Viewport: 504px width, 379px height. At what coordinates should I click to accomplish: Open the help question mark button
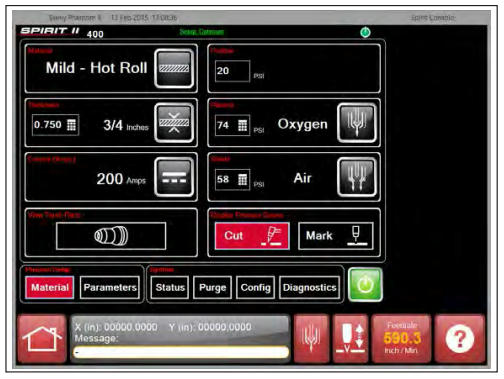pyautogui.click(x=460, y=339)
